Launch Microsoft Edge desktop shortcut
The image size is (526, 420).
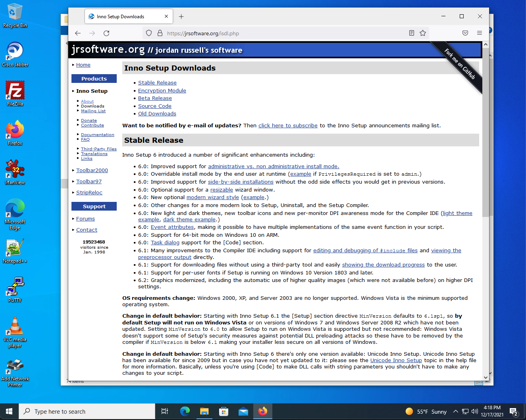15,215
